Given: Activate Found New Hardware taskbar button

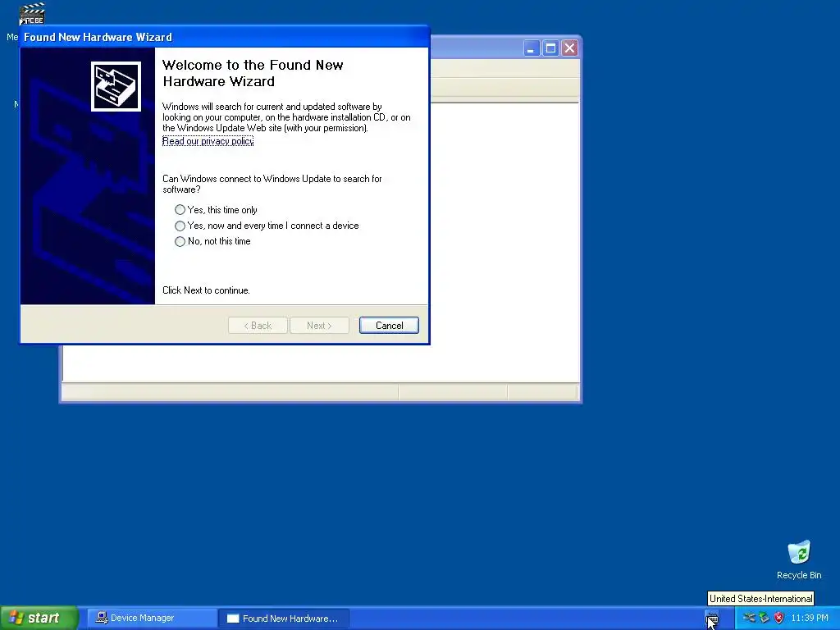Looking at the screenshot, I should pos(284,618).
